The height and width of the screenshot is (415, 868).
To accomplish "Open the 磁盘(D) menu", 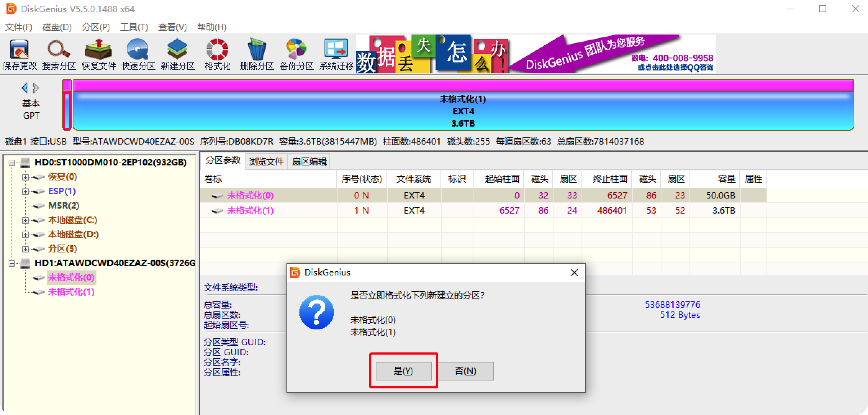I will [x=57, y=27].
